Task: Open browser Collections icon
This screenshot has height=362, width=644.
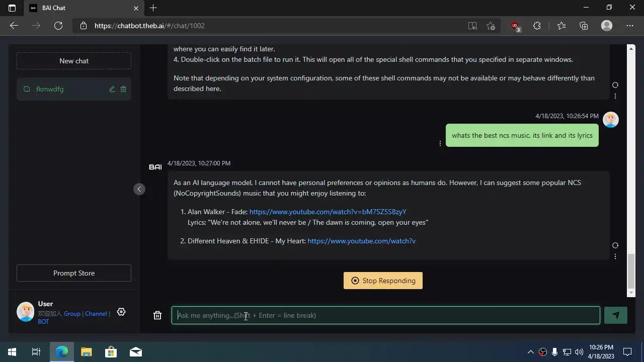Action: tap(584, 26)
